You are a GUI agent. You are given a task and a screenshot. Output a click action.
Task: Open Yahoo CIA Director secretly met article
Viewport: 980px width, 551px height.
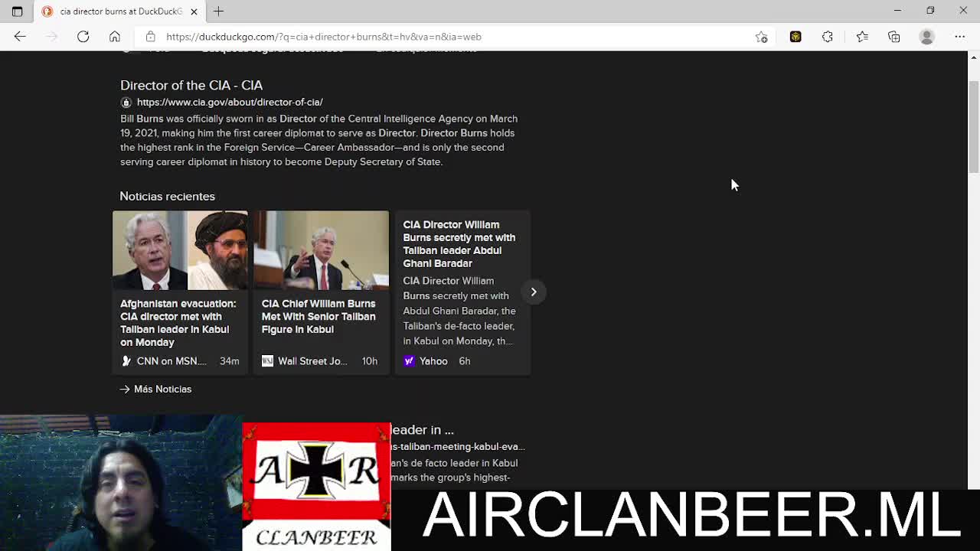click(462, 292)
